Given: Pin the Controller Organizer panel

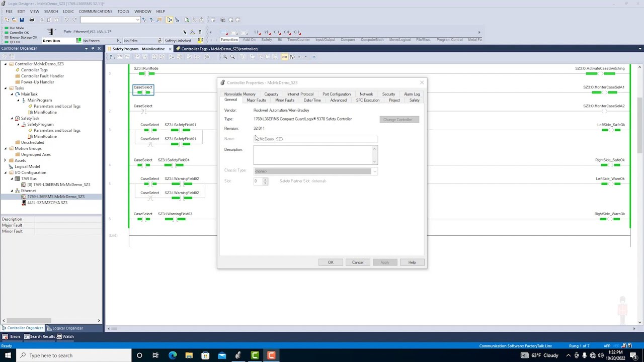Looking at the screenshot, I should pos(93,48).
